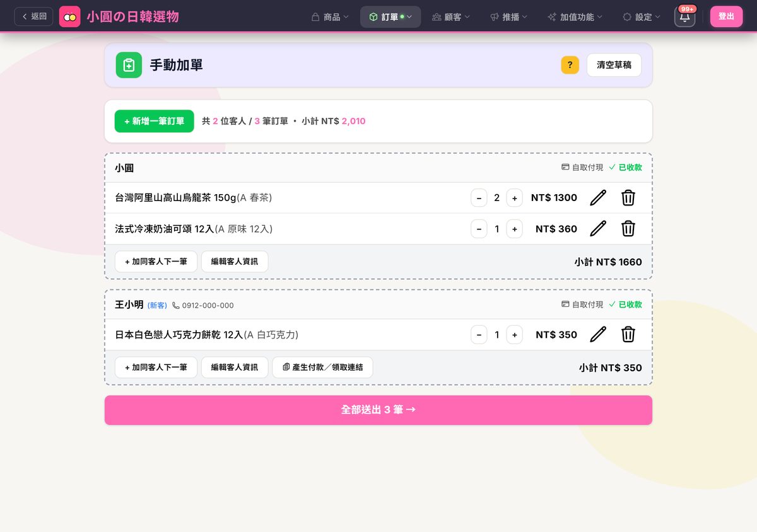Click the phone icon beside 0912-000-000

176,306
